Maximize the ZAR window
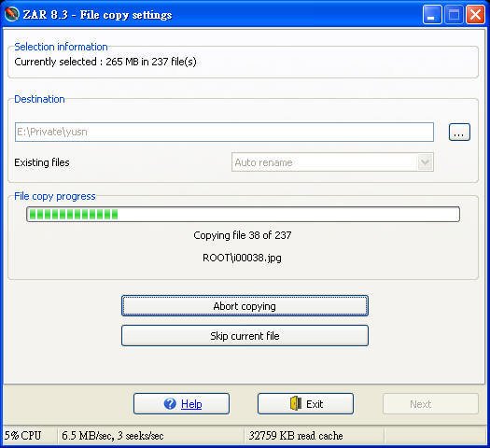This screenshot has height=448, width=490. tap(454, 14)
